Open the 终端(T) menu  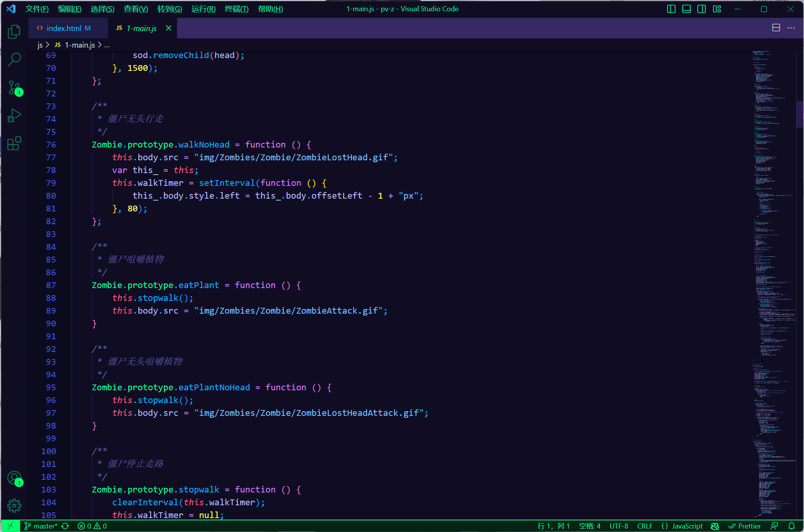click(x=237, y=9)
